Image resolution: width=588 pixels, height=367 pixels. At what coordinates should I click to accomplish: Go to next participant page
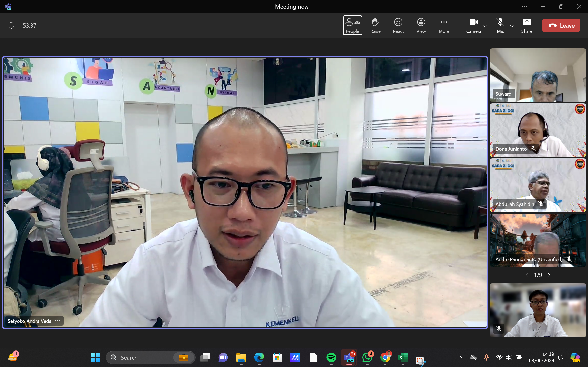(549, 275)
